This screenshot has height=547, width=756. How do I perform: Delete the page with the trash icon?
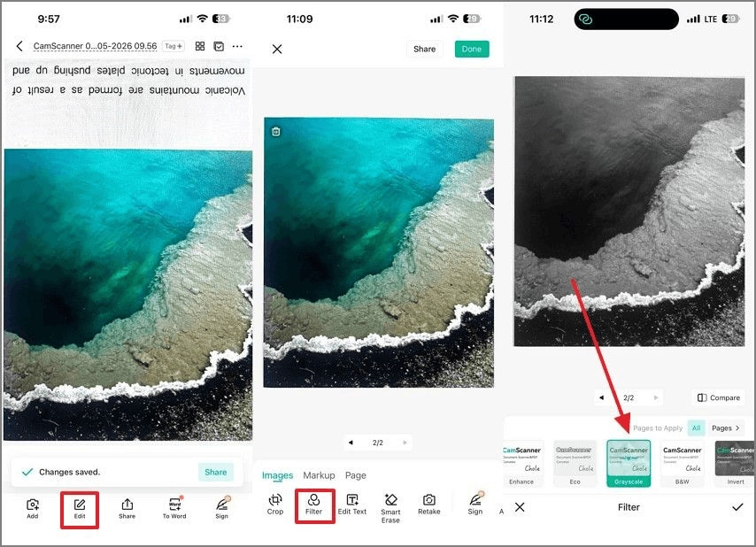coord(276,132)
